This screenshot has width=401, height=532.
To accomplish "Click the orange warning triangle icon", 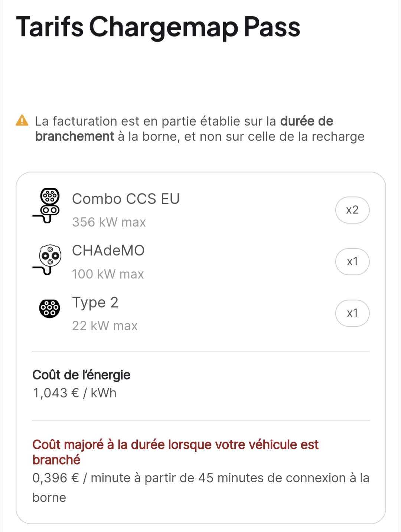I will [22, 121].
